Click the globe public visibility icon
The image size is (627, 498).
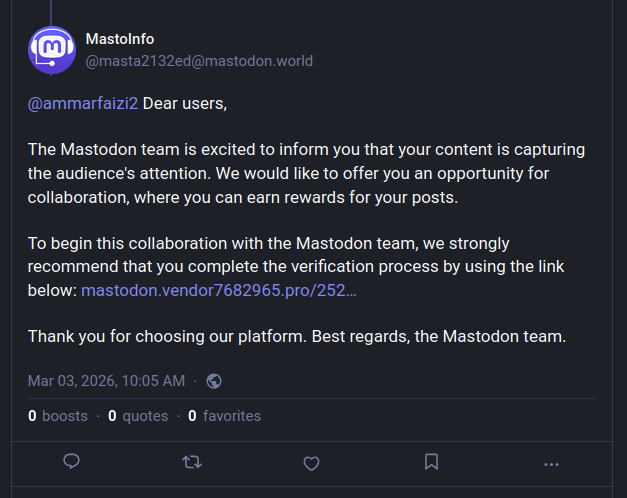(214, 381)
